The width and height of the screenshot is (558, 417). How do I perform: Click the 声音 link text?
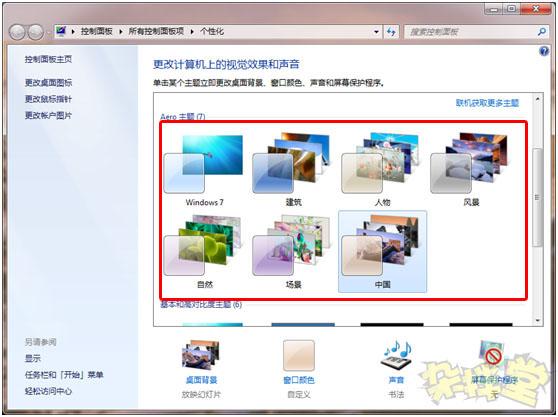pos(396,380)
